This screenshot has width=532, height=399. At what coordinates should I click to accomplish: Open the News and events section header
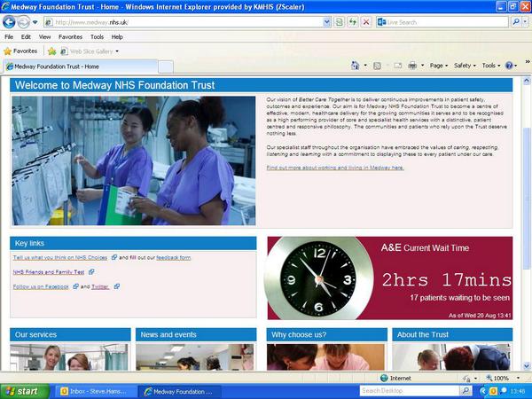196,334
